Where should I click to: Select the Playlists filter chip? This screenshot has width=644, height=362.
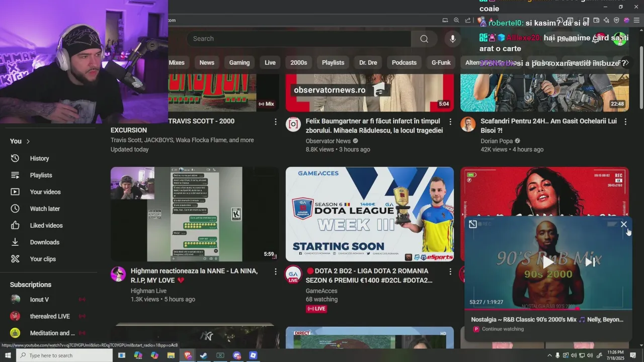click(333, 63)
